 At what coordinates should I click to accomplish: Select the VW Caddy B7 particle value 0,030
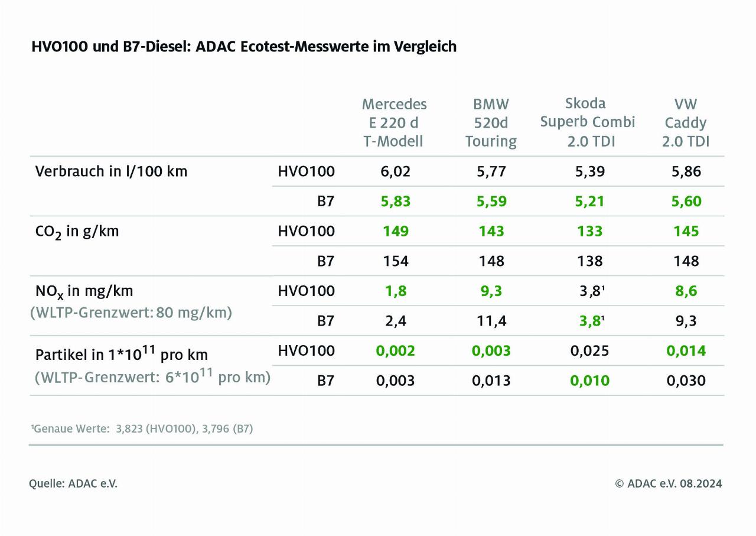pyautogui.click(x=686, y=381)
